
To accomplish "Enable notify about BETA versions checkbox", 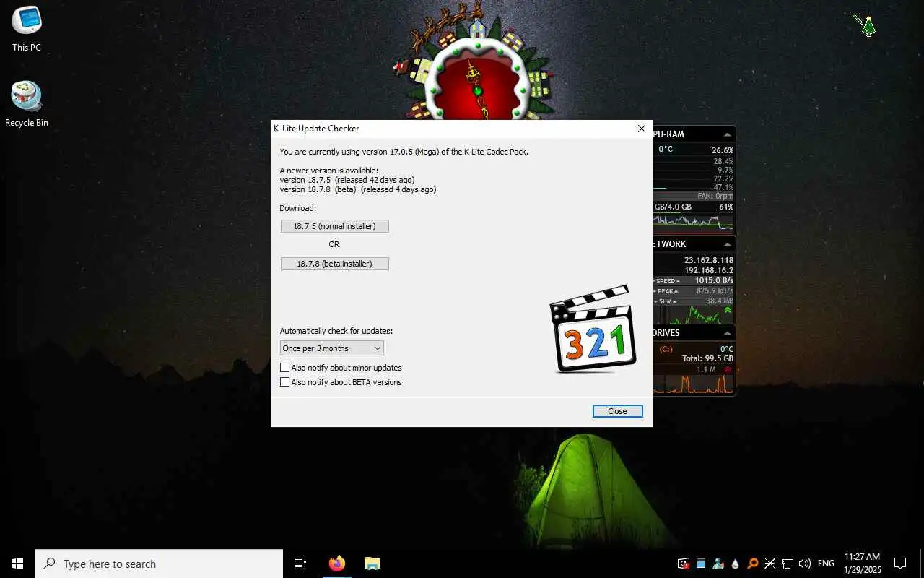I will (x=284, y=382).
